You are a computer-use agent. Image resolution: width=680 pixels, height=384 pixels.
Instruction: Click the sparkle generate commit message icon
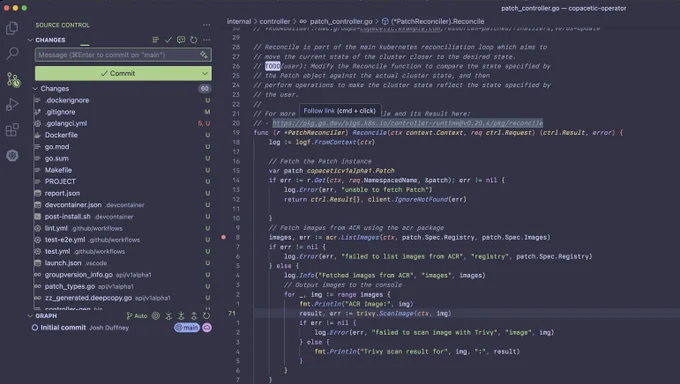[x=203, y=55]
